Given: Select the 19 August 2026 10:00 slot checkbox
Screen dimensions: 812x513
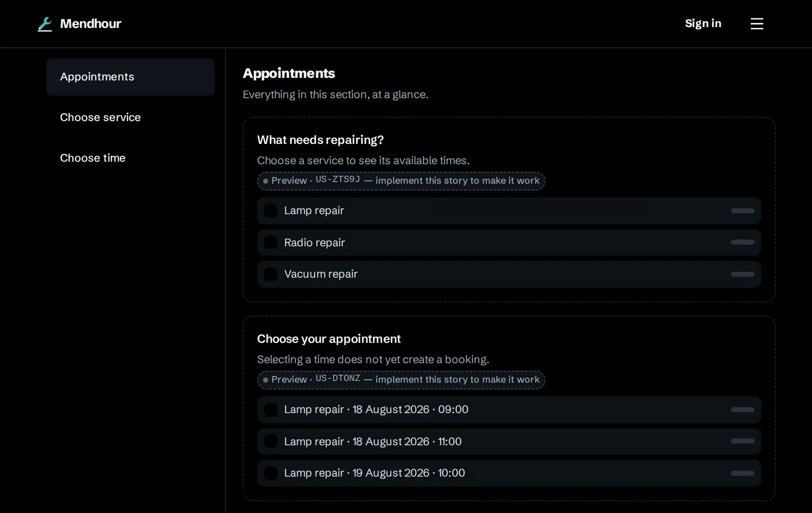Looking at the screenshot, I should pyautogui.click(x=271, y=473).
